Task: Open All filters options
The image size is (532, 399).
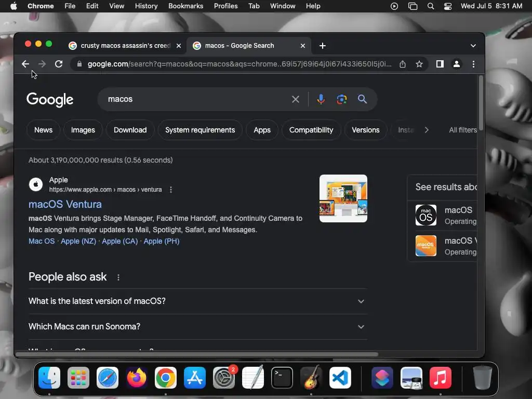Action: [462, 130]
